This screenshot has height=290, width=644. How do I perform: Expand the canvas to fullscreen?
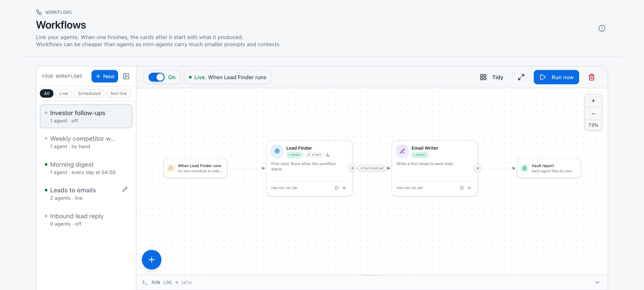click(521, 77)
